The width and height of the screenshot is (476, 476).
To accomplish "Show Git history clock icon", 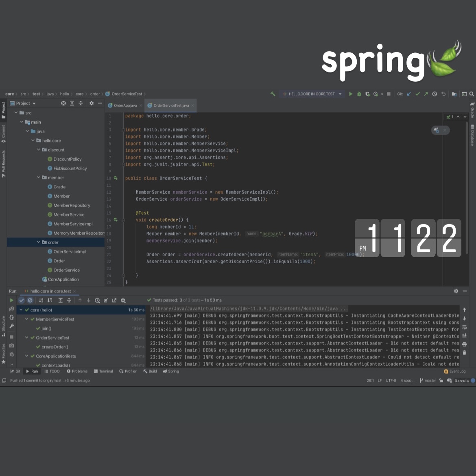I will [x=435, y=94].
